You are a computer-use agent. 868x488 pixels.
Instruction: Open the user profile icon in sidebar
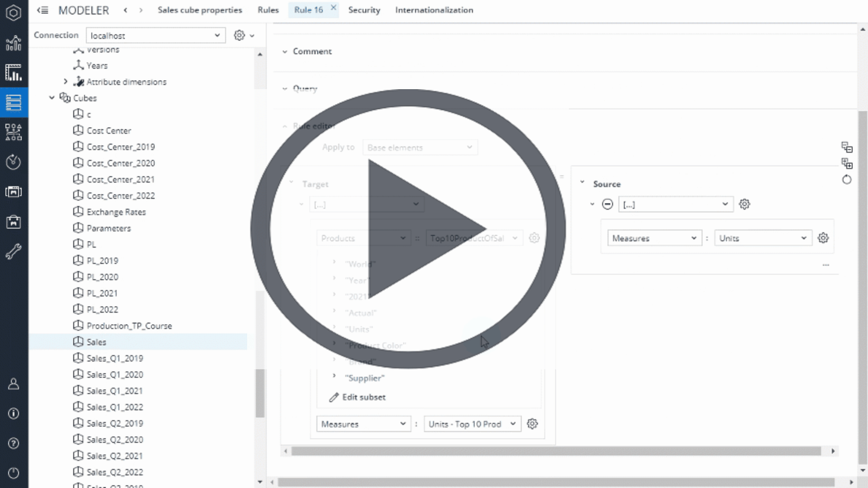tap(13, 384)
